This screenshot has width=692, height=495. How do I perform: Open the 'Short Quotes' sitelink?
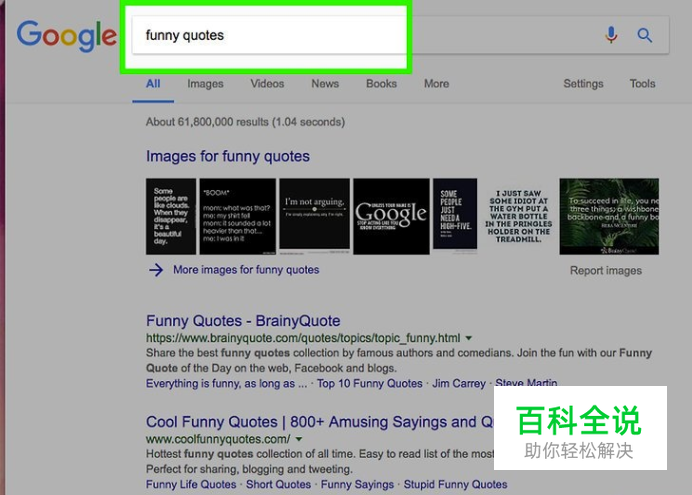coord(278,484)
